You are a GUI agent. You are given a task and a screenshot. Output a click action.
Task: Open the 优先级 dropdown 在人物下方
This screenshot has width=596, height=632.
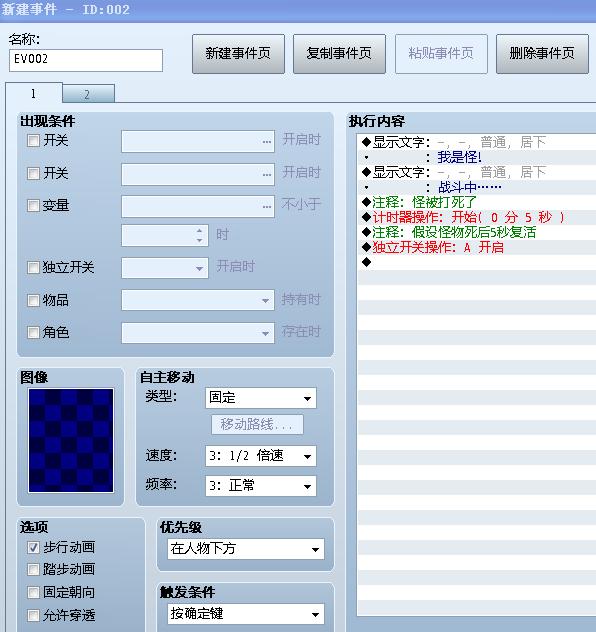246,549
